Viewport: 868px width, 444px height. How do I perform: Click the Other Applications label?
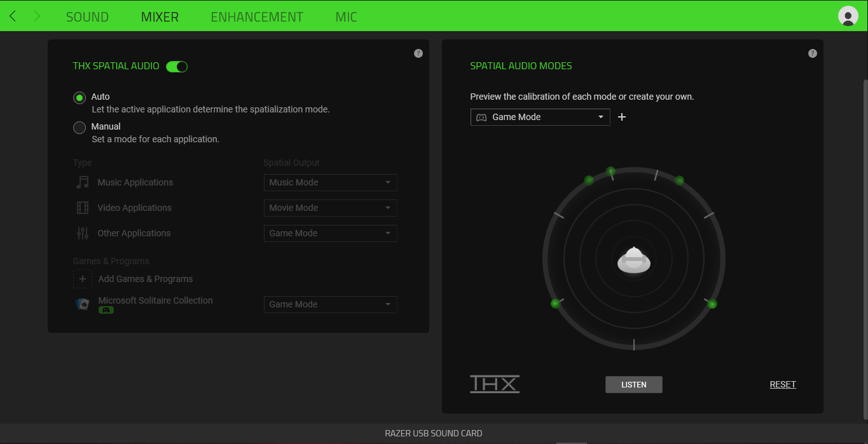point(134,233)
